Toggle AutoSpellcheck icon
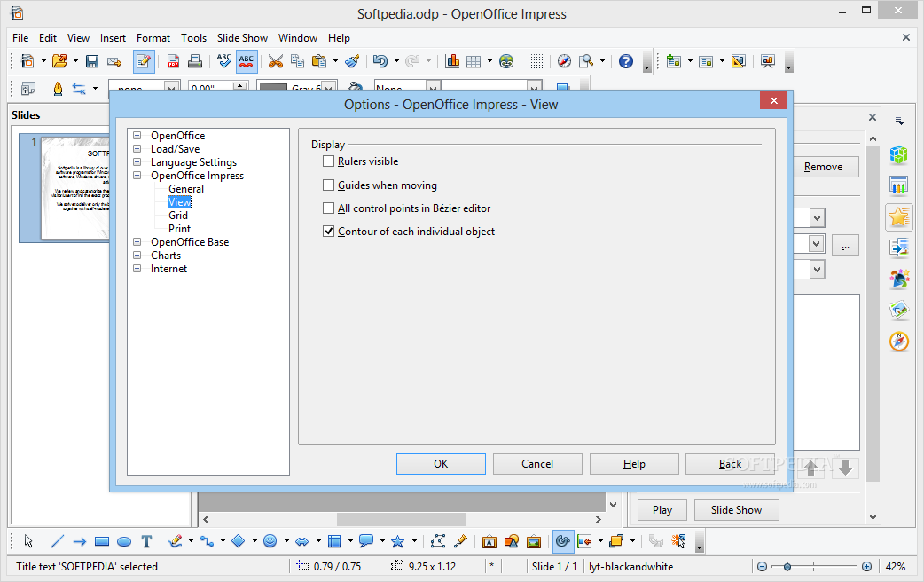This screenshot has width=924, height=582. 247,61
